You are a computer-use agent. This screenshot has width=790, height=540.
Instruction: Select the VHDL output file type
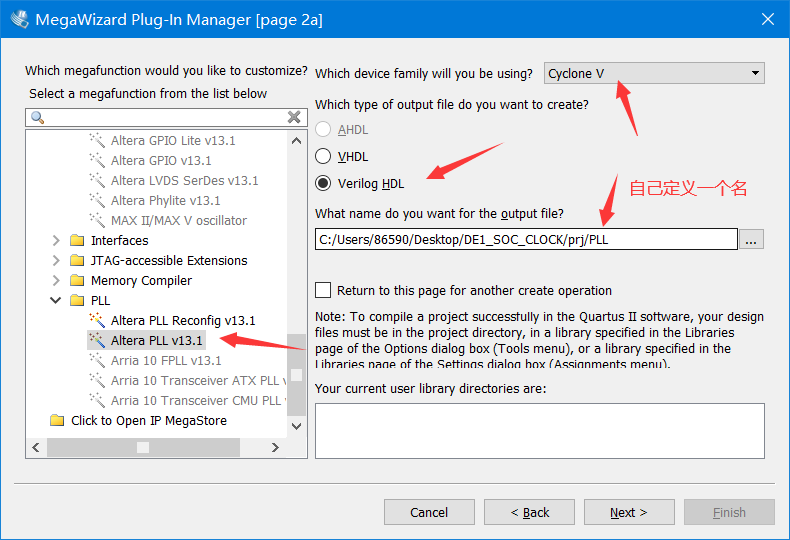323,156
